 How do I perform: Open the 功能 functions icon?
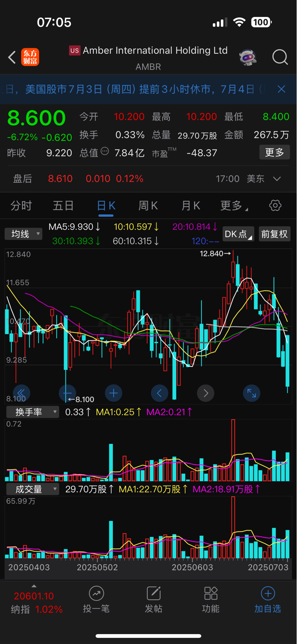click(211, 593)
